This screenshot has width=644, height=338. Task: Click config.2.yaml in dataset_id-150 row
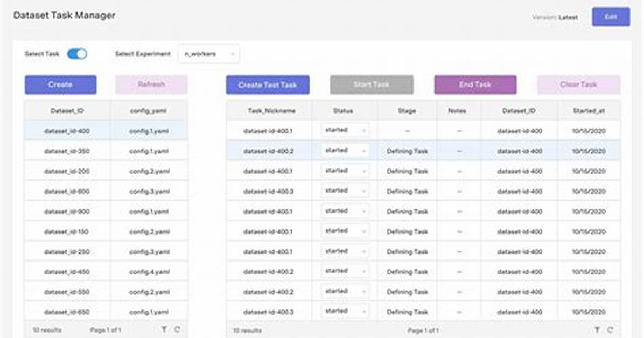[x=150, y=231]
